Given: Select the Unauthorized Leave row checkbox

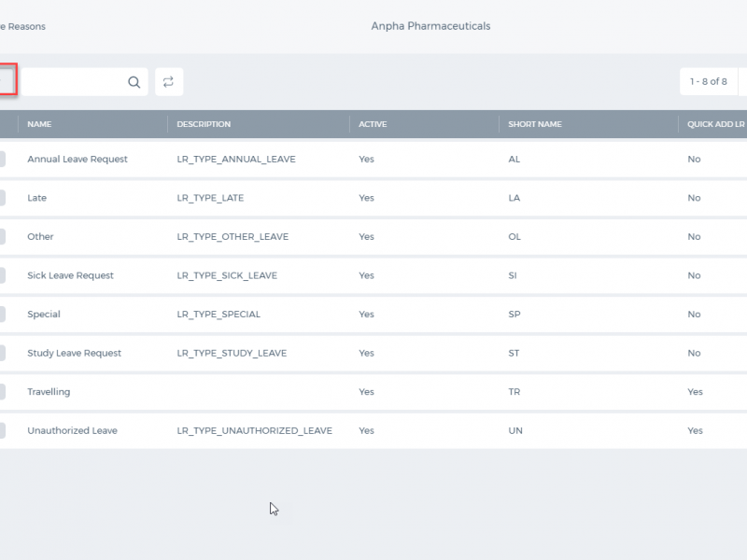Looking at the screenshot, I should pos(3,430).
